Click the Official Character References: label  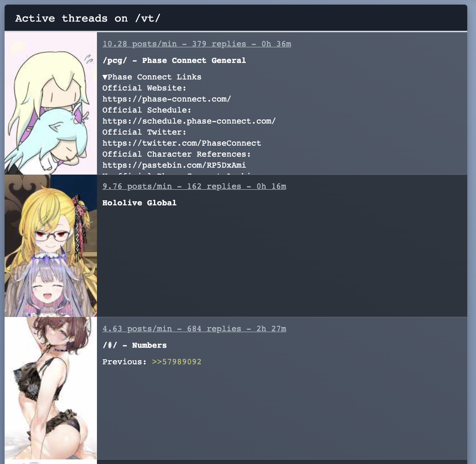[177, 154]
